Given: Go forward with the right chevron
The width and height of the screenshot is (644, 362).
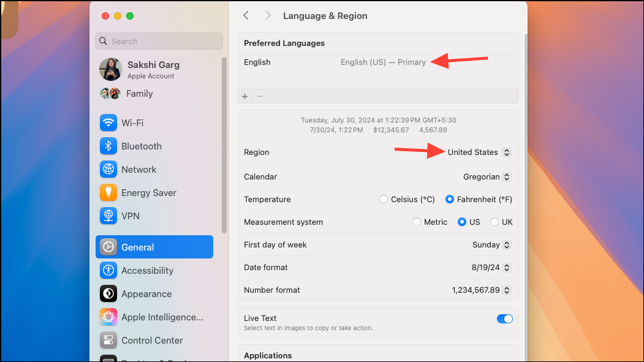Looking at the screenshot, I should click(x=268, y=15).
